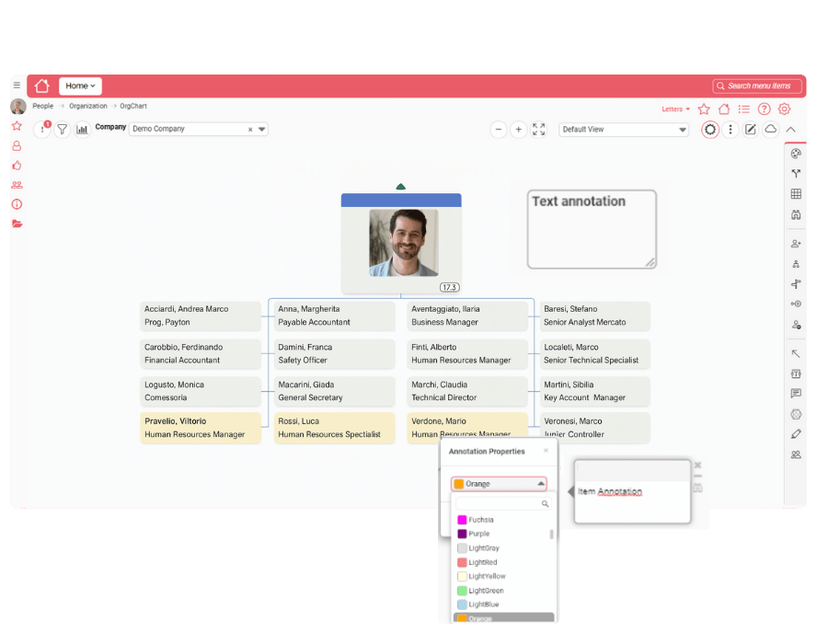Image resolution: width=828 pixels, height=644 pixels.
Task: Collapse the toolbar with chevron up
Action: (790, 130)
